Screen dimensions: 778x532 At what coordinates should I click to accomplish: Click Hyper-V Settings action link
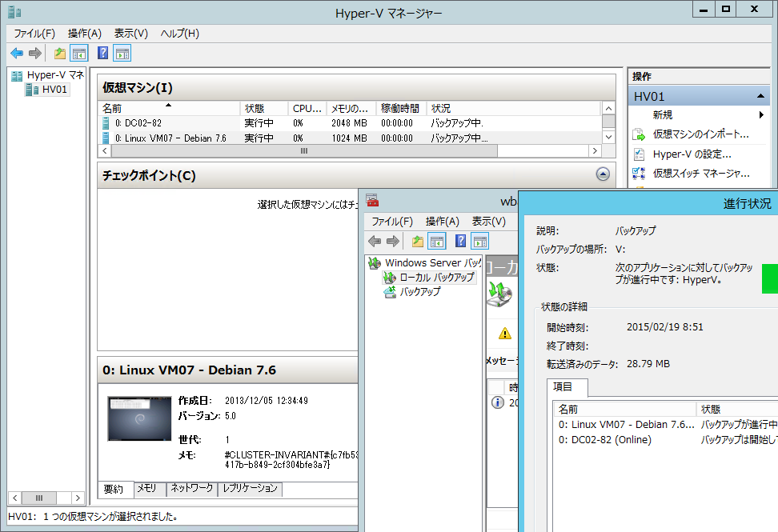(x=692, y=154)
